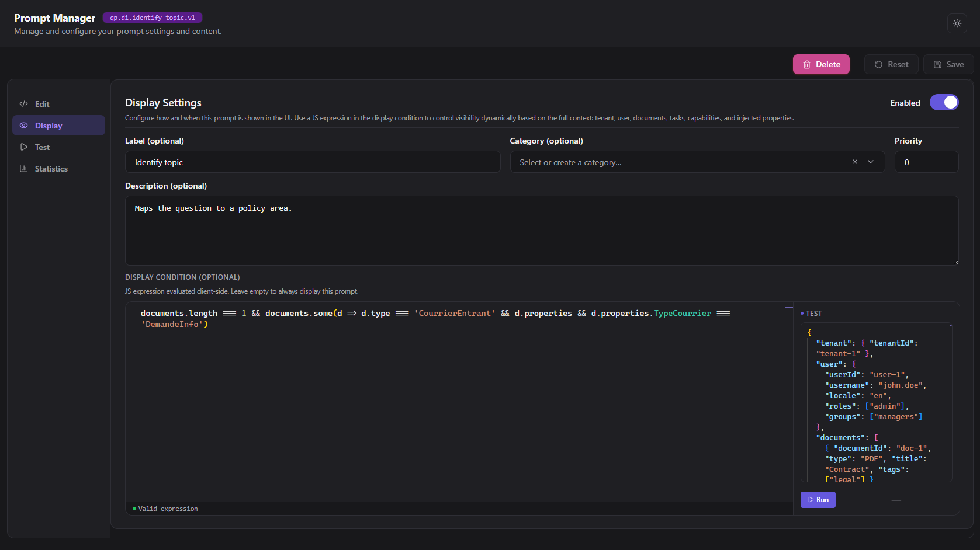980x550 pixels.
Task: Click the 'Display Settings' heading
Action: click(x=163, y=103)
